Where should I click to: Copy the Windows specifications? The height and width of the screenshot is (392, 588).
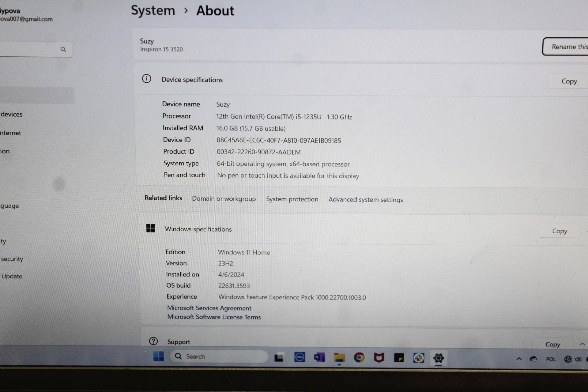tap(560, 231)
